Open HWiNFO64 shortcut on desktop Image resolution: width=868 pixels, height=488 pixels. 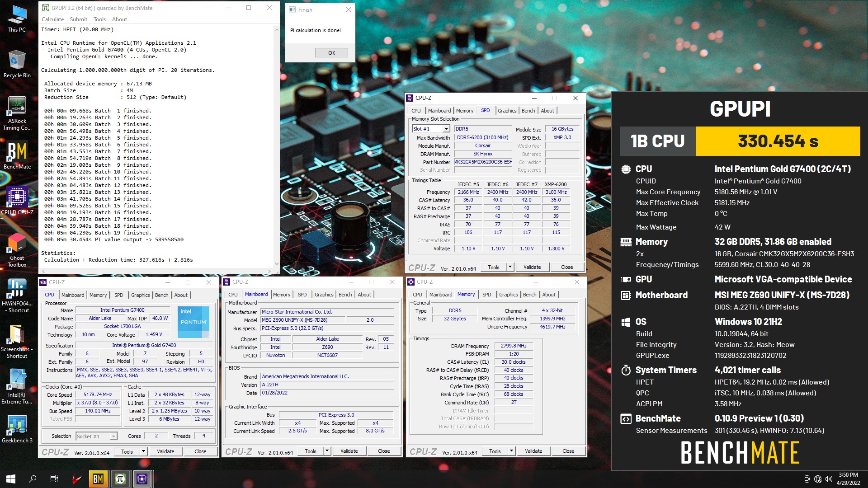coord(17,296)
